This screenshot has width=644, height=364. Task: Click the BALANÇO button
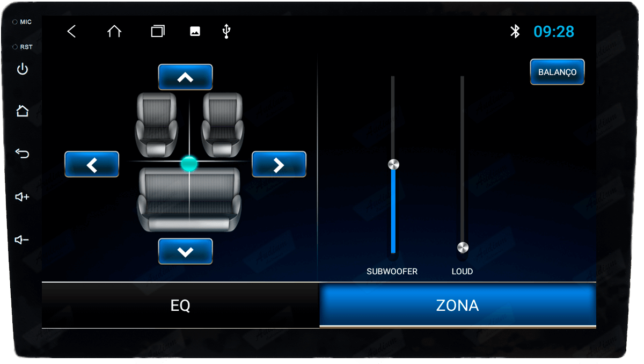[557, 72]
